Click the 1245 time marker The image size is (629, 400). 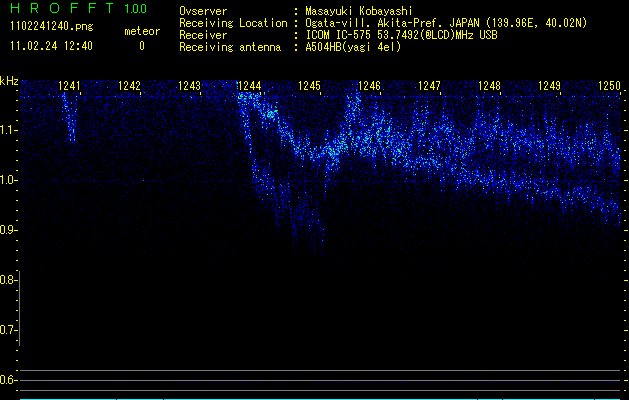[310, 86]
